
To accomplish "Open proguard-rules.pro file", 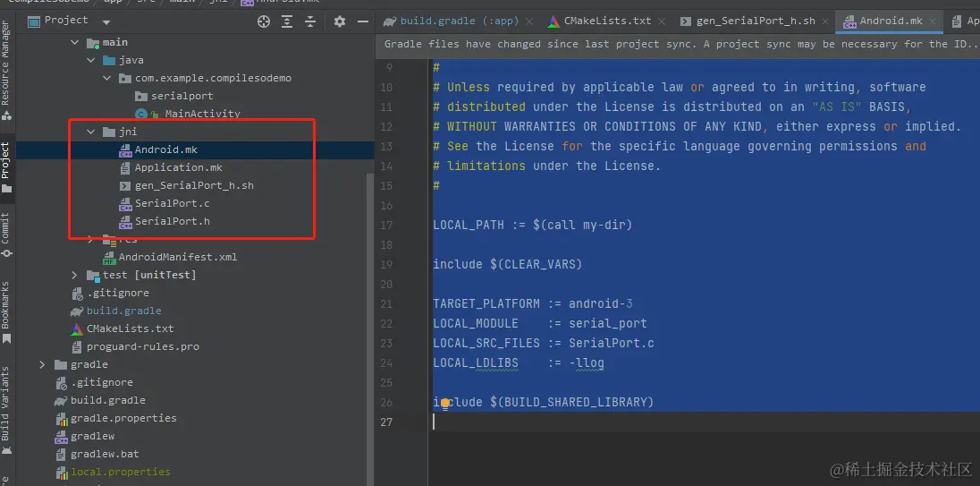I will click(x=142, y=346).
